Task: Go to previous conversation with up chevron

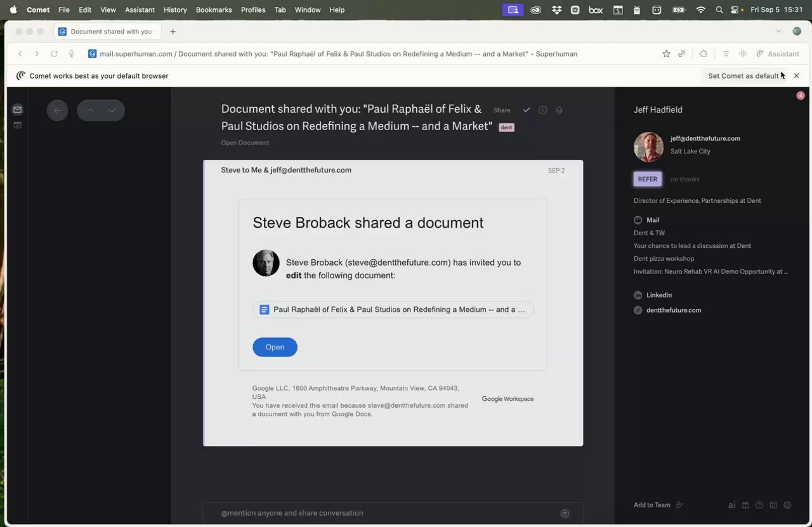Action: click(x=90, y=110)
